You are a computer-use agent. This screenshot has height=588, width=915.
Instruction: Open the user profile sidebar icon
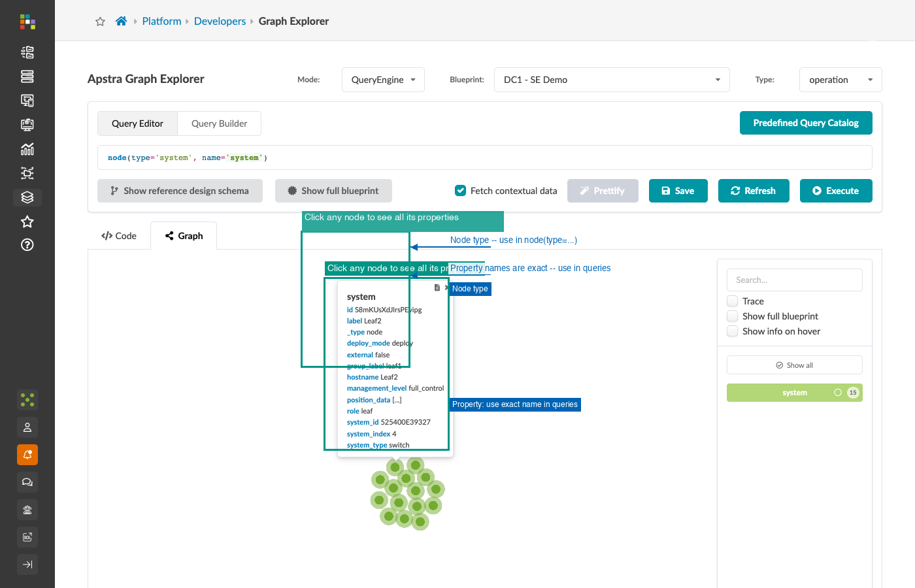click(x=27, y=427)
